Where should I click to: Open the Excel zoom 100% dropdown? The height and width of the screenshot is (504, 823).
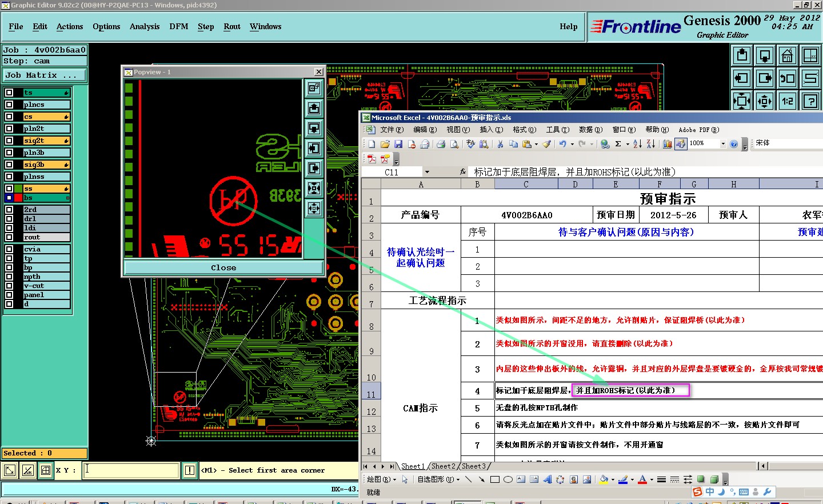(x=723, y=144)
